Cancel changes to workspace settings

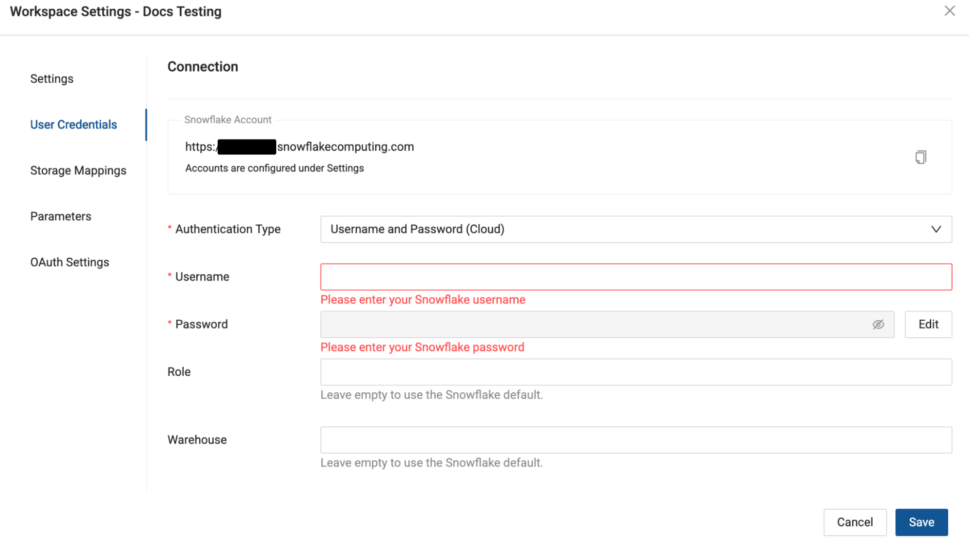(855, 522)
